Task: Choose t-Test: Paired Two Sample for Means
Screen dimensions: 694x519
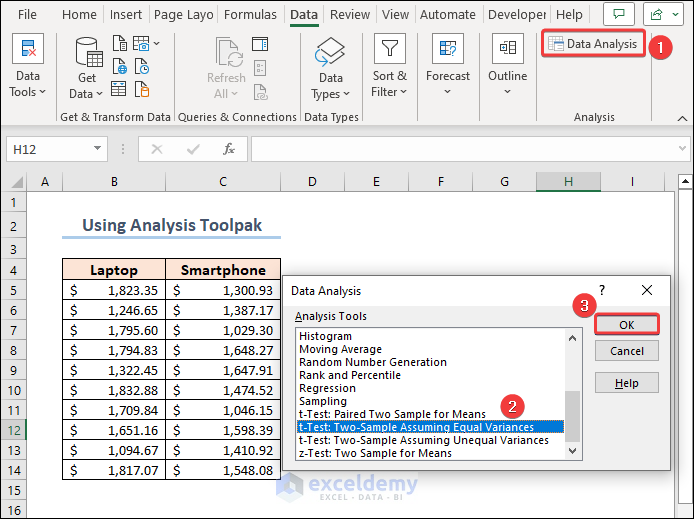Action: [x=392, y=414]
